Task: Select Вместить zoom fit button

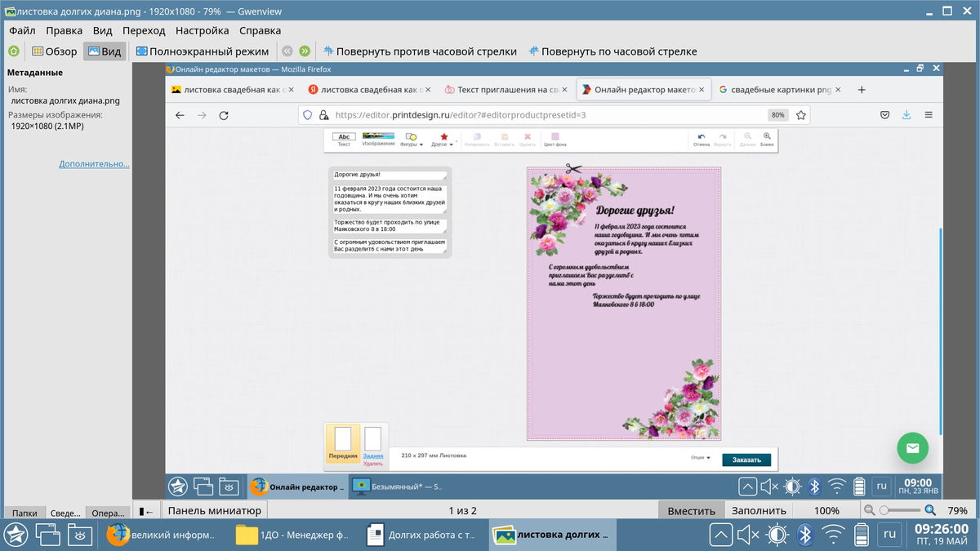Action: pos(691,511)
